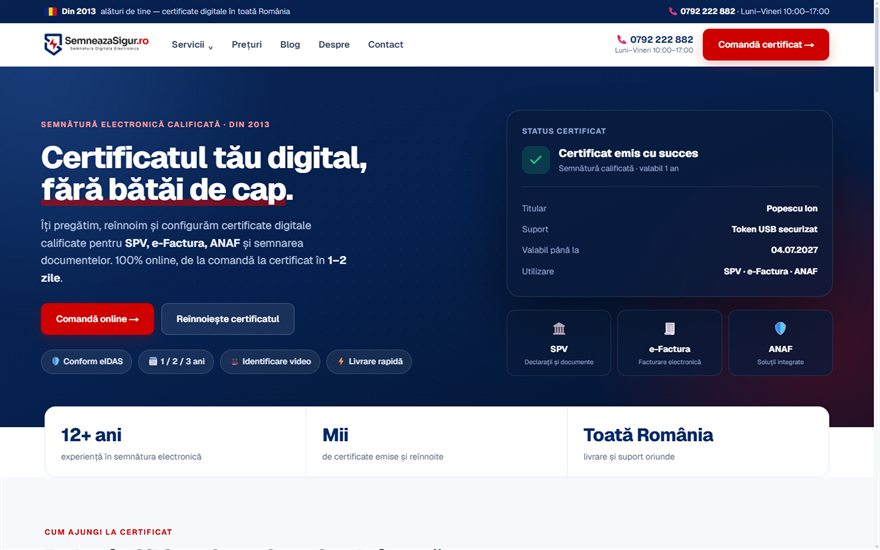Expand the Servicii dropdown menu
Image resolution: width=880 pixels, height=550 pixels.
192,45
